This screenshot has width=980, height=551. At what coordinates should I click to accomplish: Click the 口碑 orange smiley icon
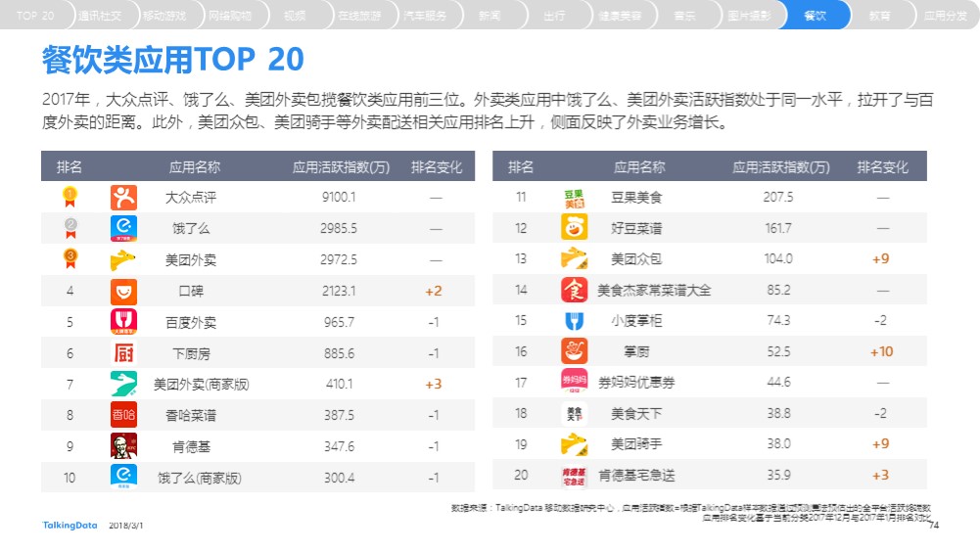(x=123, y=291)
